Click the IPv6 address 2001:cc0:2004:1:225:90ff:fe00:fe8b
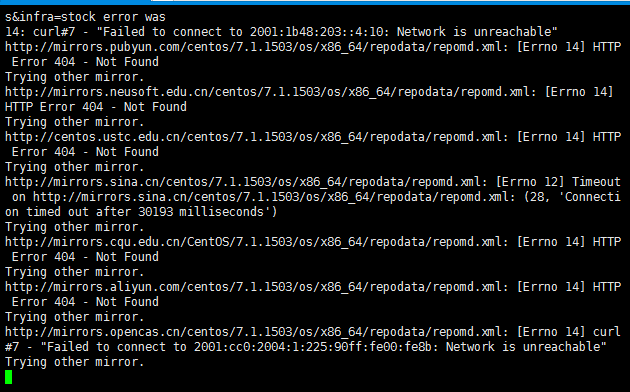The width and height of the screenshot is (630, 392). [316, 347]
